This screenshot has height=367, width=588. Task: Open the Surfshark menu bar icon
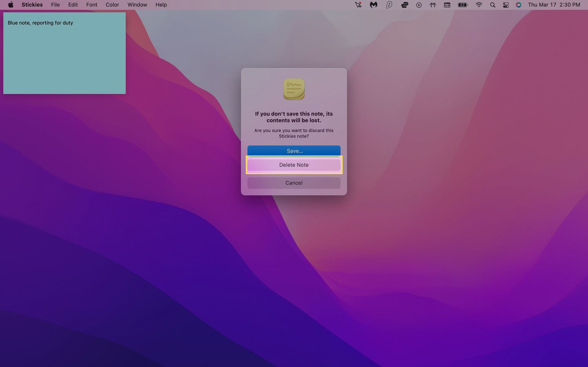coord(389,5)
